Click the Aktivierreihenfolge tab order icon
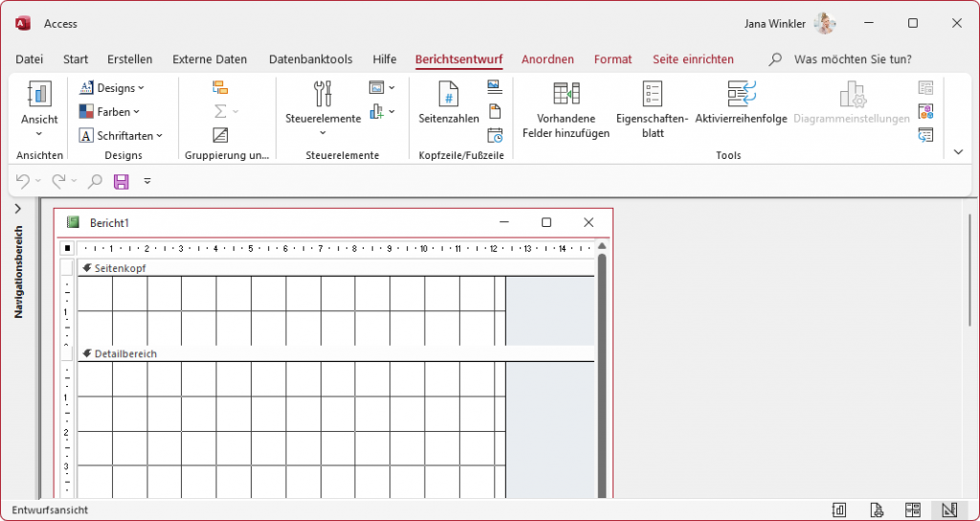 pyautogui.click(x=741, y=102)
